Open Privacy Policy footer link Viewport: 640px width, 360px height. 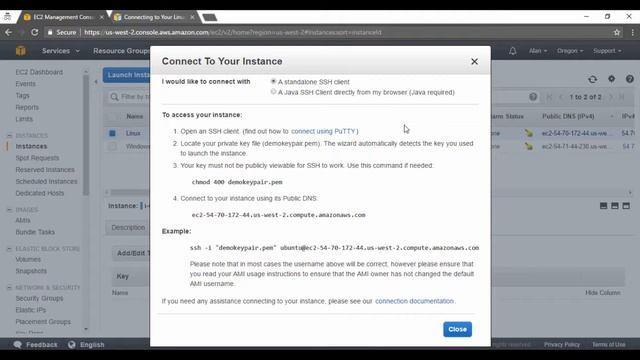(562, 345)
